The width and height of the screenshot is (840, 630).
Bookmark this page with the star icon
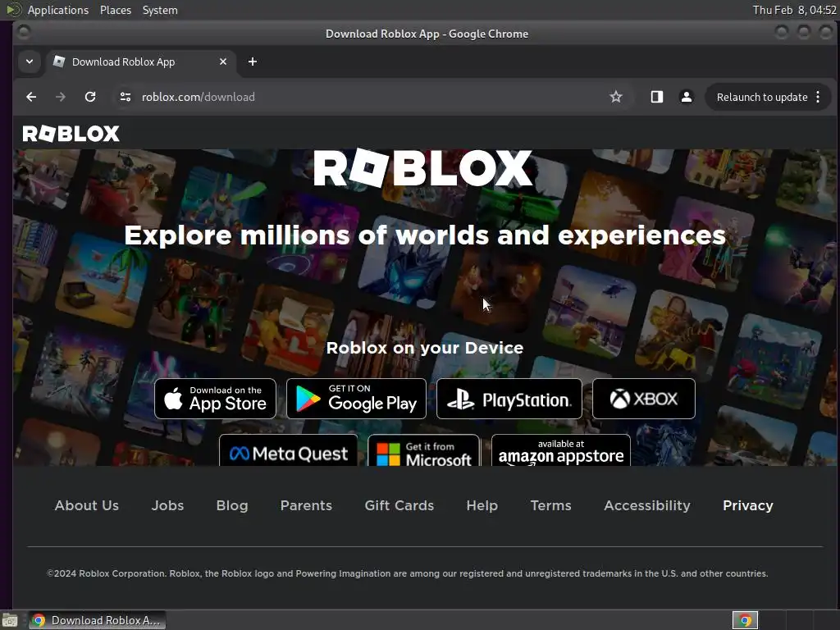tap(616, 97)
